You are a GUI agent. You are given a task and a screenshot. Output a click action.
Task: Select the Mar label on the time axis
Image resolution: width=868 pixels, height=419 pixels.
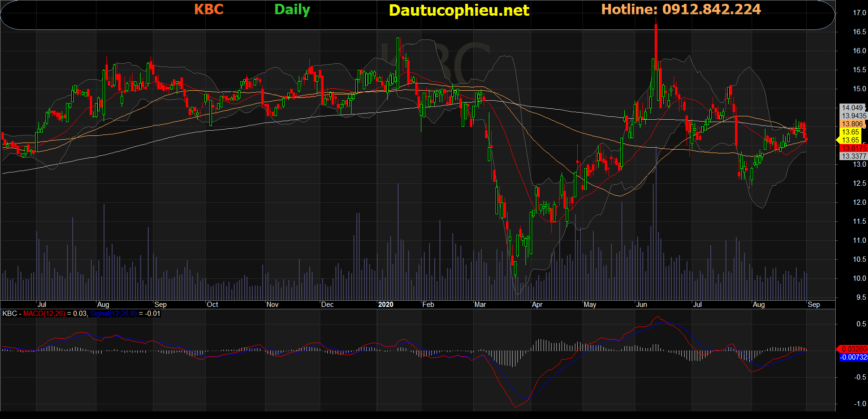(480, 305)
